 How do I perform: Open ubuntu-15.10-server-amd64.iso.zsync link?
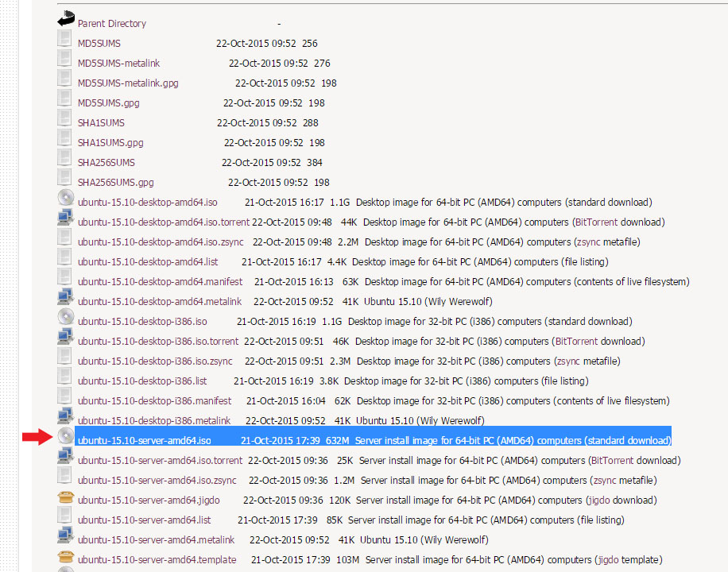pos(157,481)
